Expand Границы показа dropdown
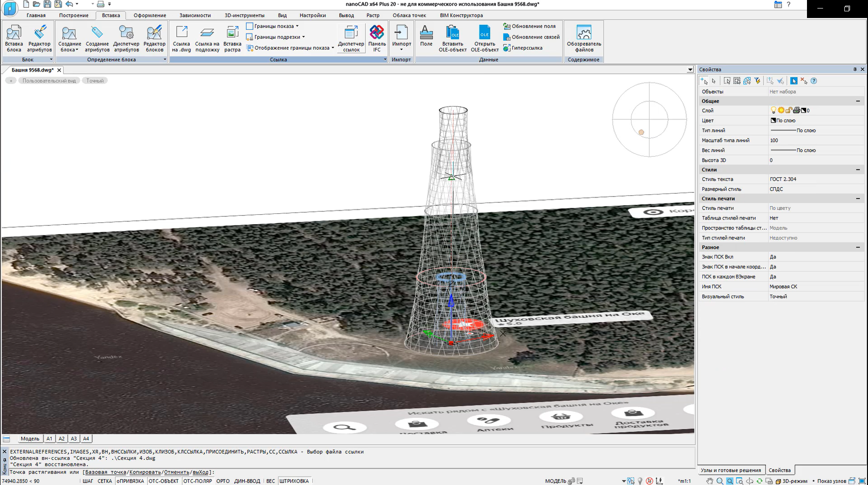Screen dimensions: 868x485 pos(297,26)
